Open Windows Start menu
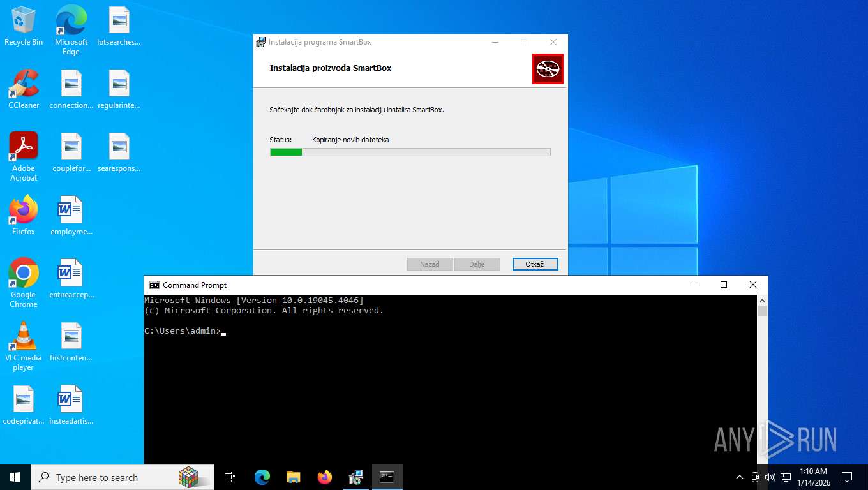868x490 pixels. tap(15, 477)
